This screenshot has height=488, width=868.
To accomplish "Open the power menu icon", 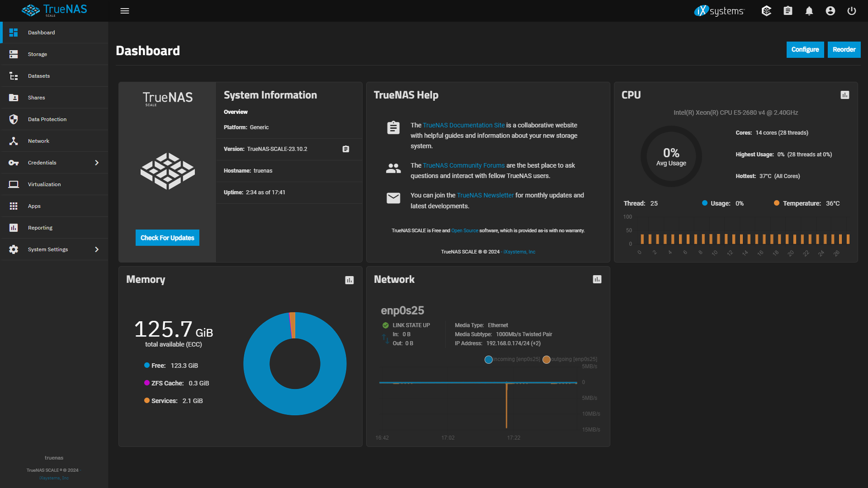I will [x=852, y=11].
